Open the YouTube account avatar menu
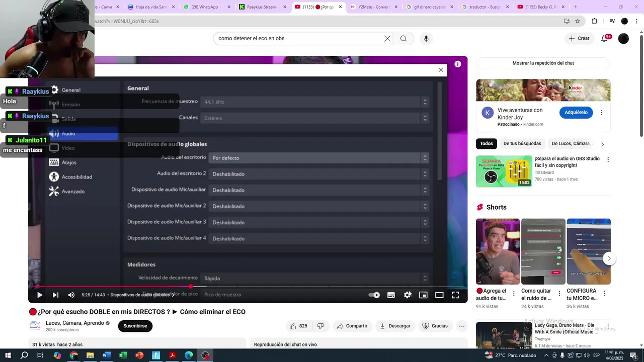The width and height of the screenshot is (644, 362). [x=623, y=38]
